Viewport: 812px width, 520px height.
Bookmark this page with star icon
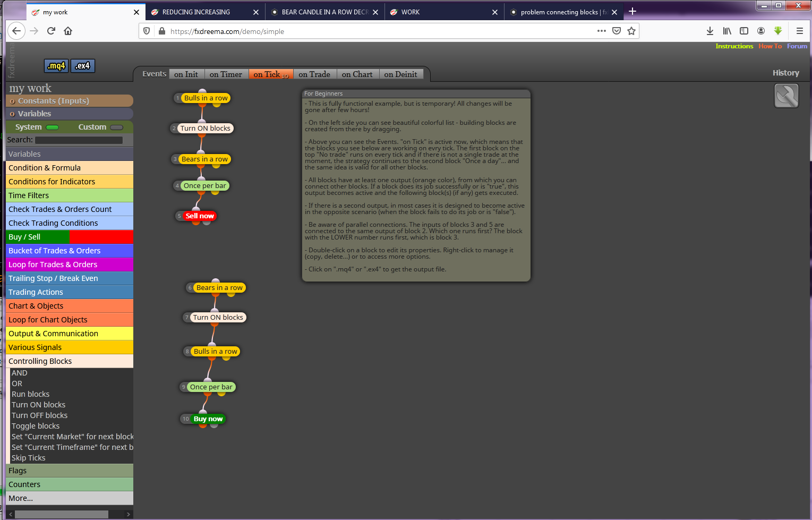pos(631,31)
